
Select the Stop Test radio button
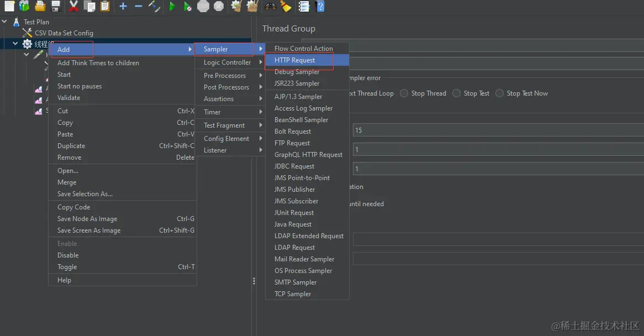(456, 93)
